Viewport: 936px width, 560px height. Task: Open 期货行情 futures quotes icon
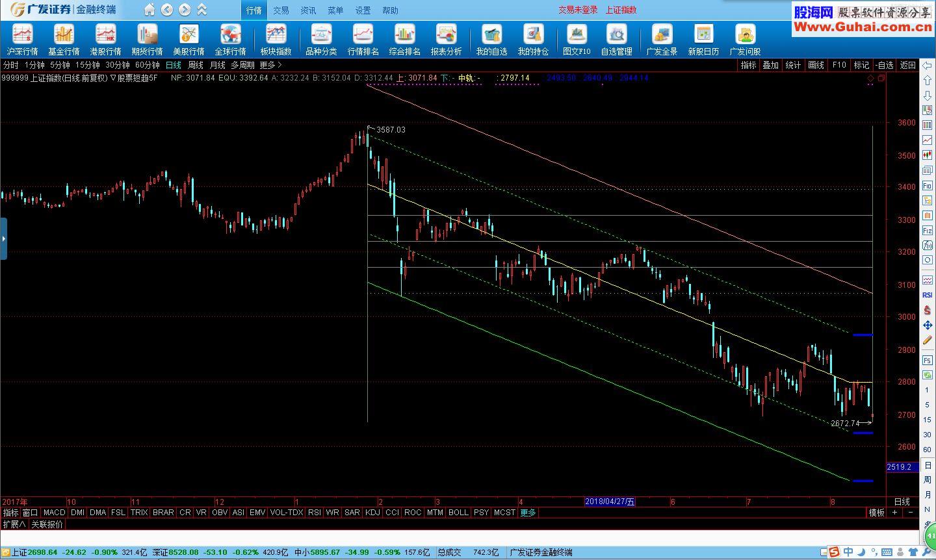(147, 40)
